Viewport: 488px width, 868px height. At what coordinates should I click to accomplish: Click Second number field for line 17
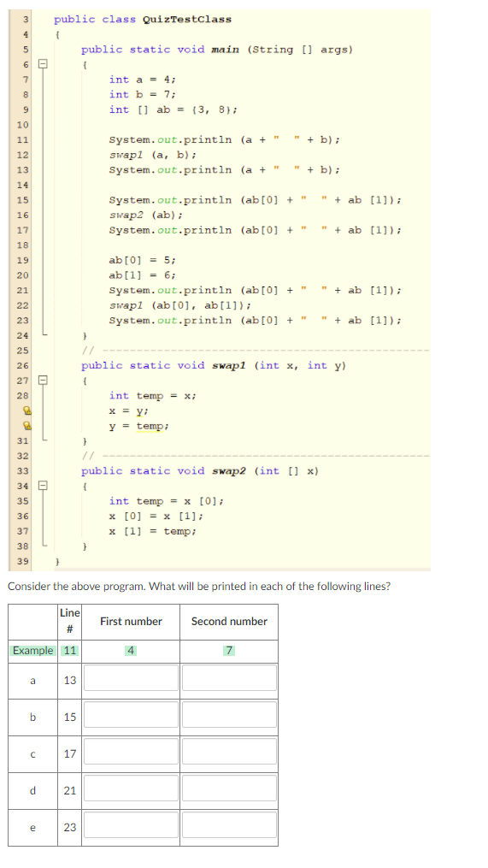tap(229, 752)
